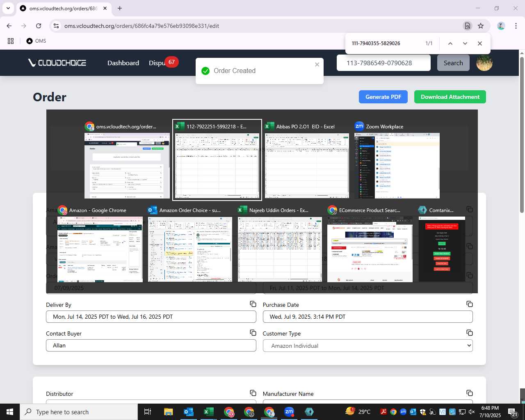
Task: Click the browser address bar URL
Action: pos(142,26)
